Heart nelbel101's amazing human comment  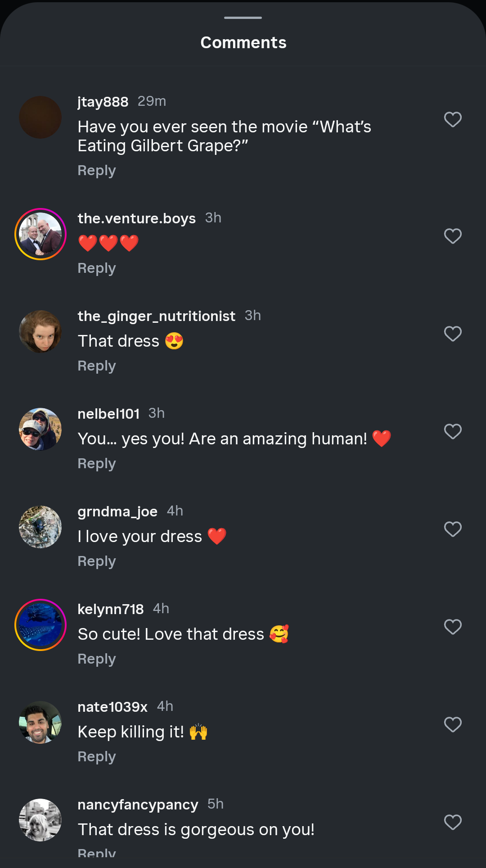[x=453, y=431]
